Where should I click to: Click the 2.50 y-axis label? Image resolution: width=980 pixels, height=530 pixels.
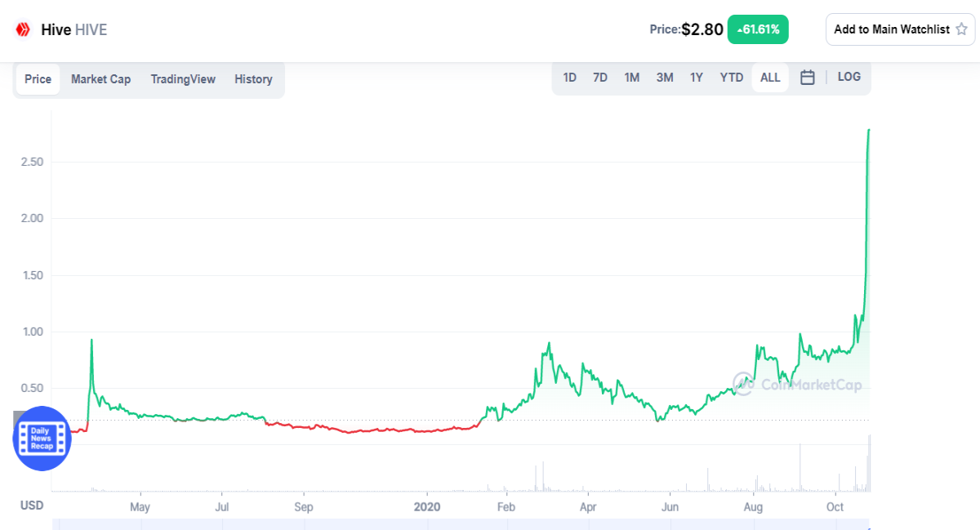[32, 162]
